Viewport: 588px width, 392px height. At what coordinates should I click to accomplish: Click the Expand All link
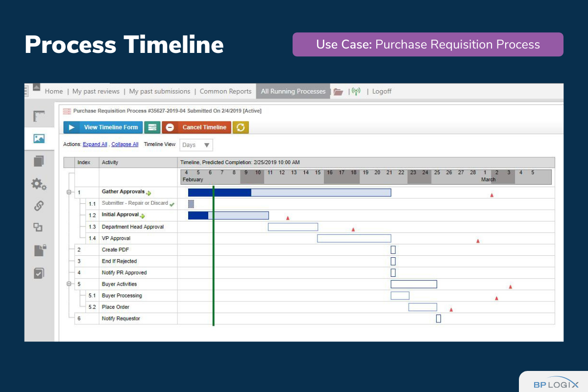[x=95, y=145]
